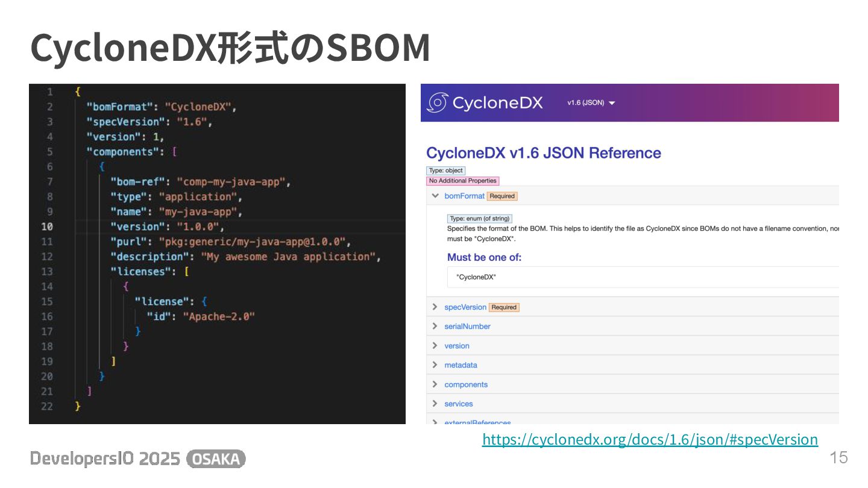Viewport: 868px width, 488px height.
Task: Click the slide title CycloneDX形式のSBOM
Action: 230,47
